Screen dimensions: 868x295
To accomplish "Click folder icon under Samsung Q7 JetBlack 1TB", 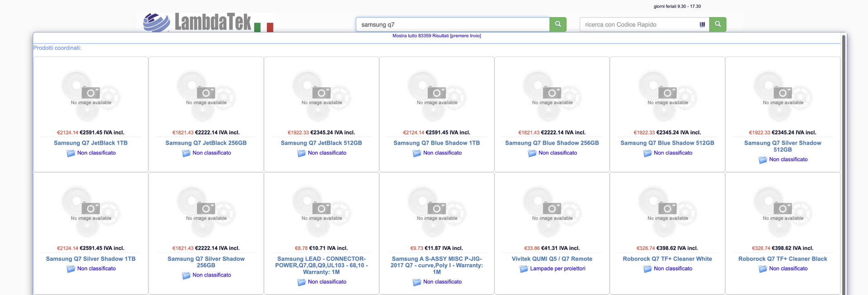I will [71, 153].
